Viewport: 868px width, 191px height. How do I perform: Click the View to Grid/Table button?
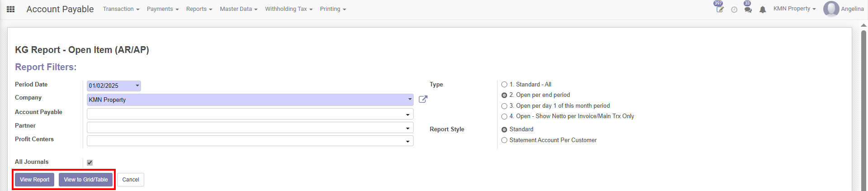pos(85,180)
